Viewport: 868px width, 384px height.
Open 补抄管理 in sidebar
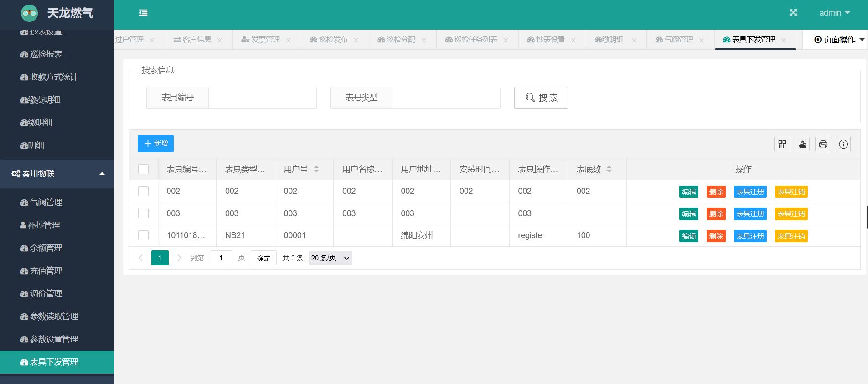pyautogui.click(x=57, y=225)
